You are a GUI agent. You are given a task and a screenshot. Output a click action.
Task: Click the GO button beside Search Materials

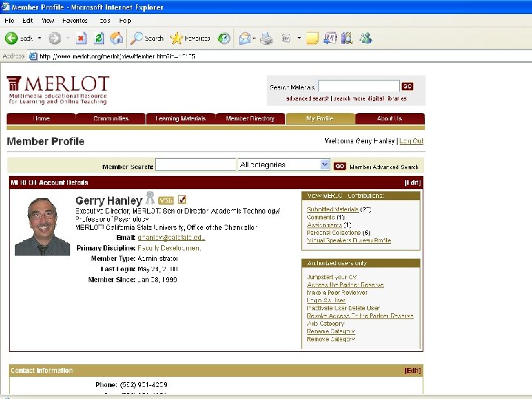[407, 86]
